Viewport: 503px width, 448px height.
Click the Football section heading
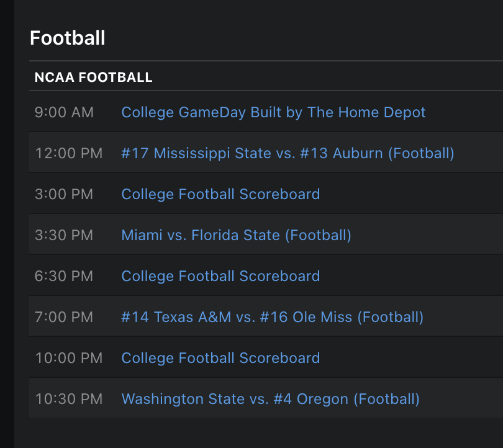(x=68, y=38)
